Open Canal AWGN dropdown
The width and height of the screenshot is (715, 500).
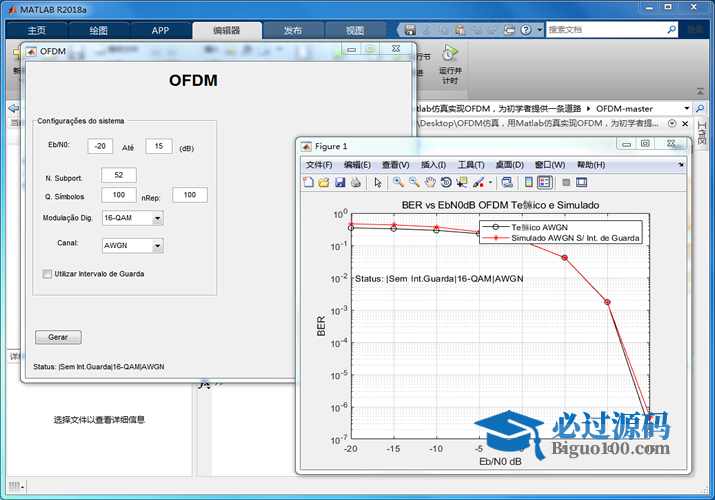(x=133, y=246)
